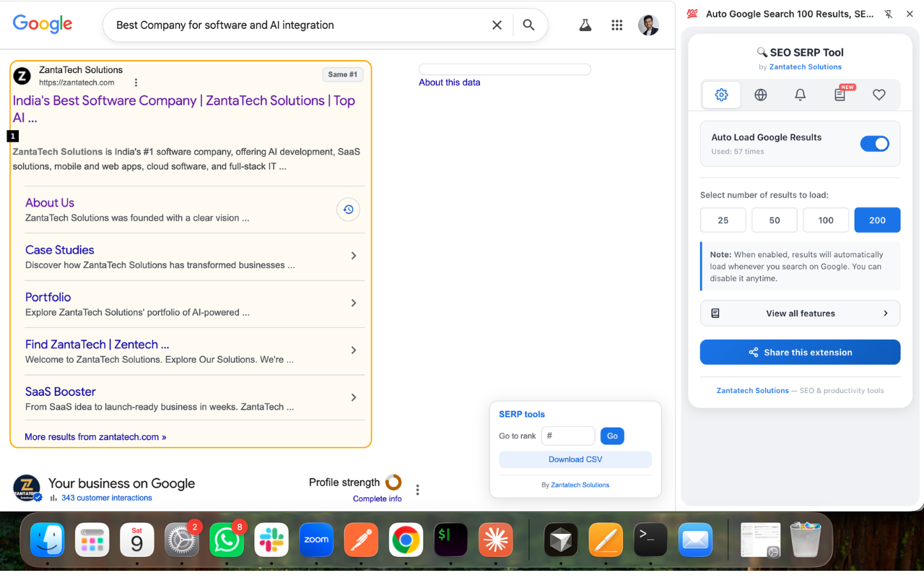Expand the Case Studies sitelink chevron
Image resolution: width=924 pixels, height=578 pixels.
click(354, 256)
